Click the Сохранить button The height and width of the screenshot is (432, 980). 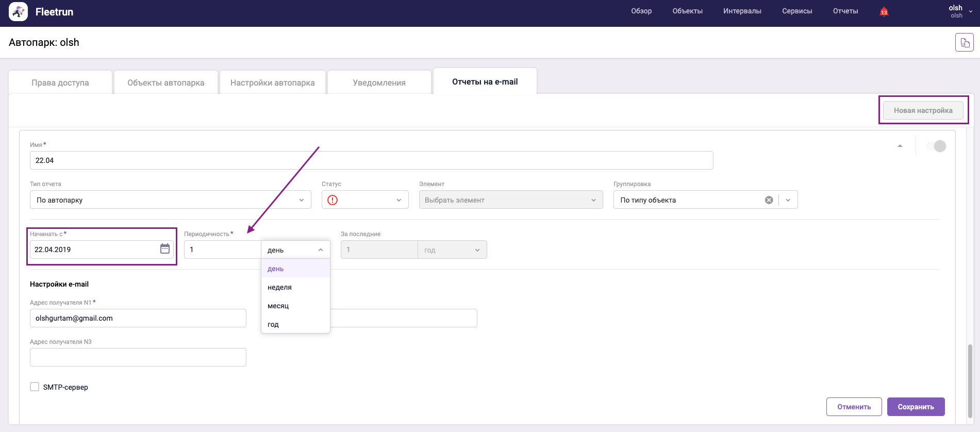tap(916, 407)
